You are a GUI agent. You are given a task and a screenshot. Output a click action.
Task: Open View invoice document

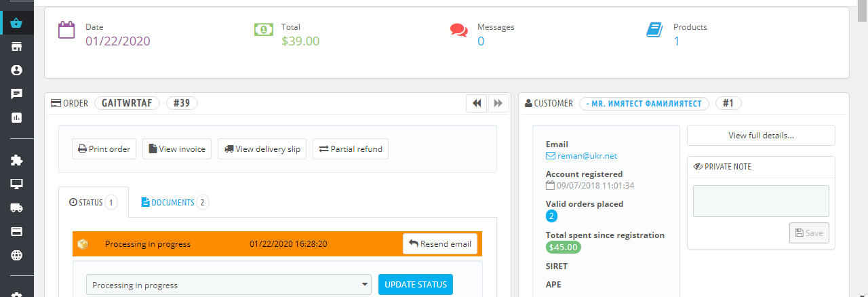[177, 149]
